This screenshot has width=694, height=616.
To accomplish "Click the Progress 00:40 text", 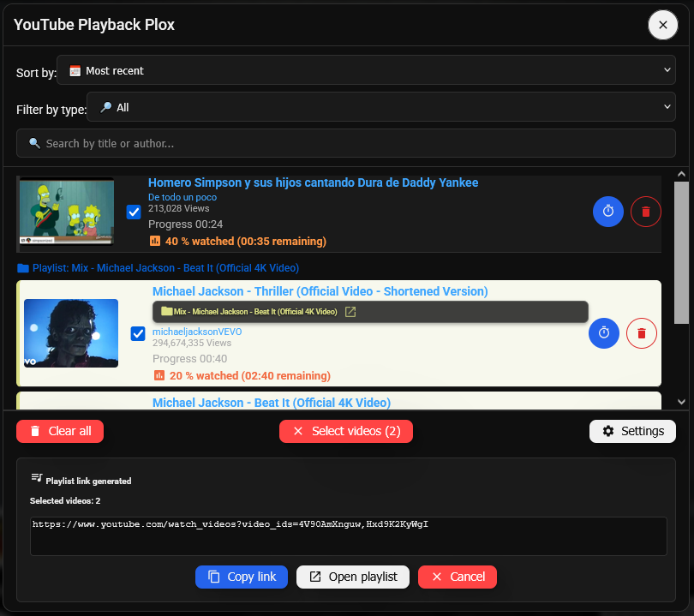I will click(x=189, y=359).
